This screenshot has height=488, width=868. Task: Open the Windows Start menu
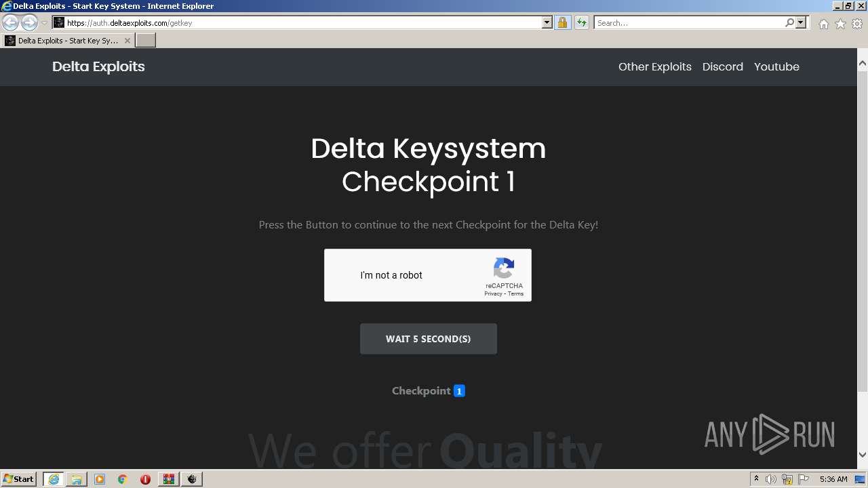pos(19,479)
